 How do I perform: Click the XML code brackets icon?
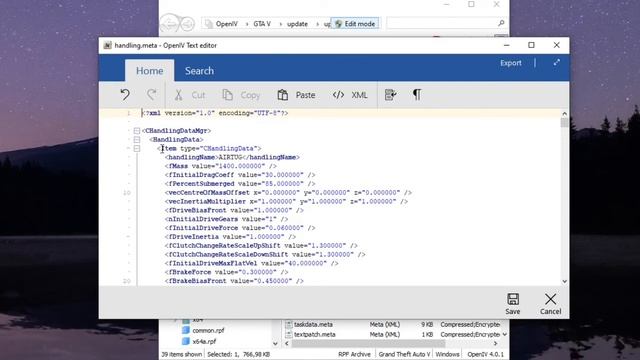coord(338,95)
